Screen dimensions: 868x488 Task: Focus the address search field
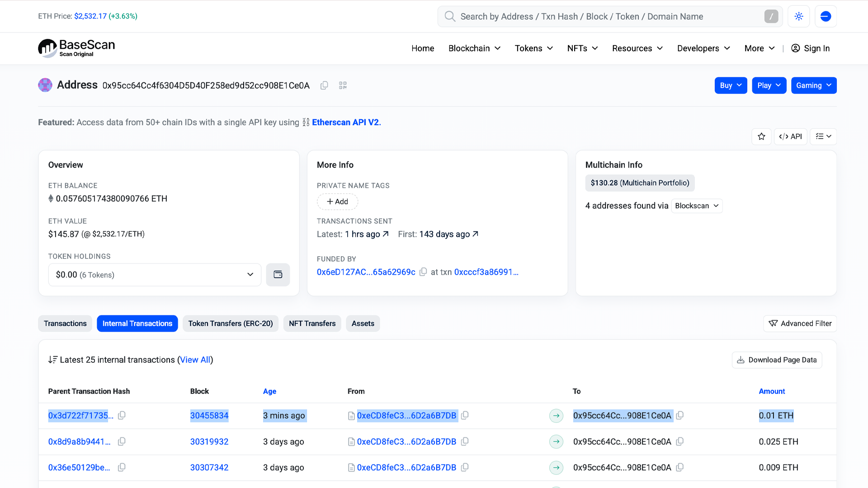coord(610,16)
